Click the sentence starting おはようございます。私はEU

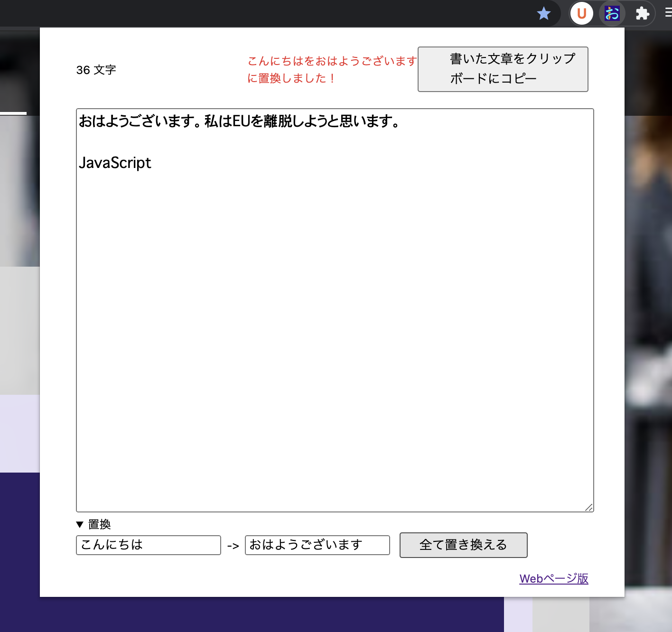(239, 121)
